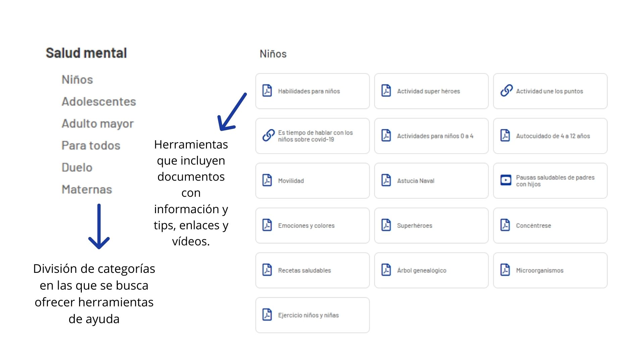Select Adolescentes category in sidebar
The image size is (644, 362).
(x=99, y=102)
